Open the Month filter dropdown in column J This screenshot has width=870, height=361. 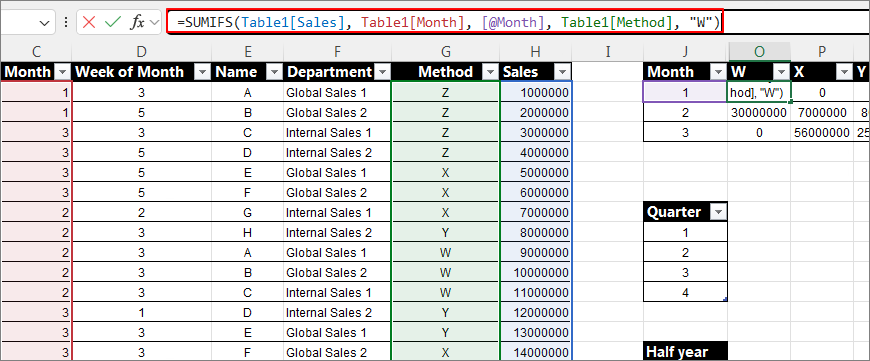coord(719,72)
